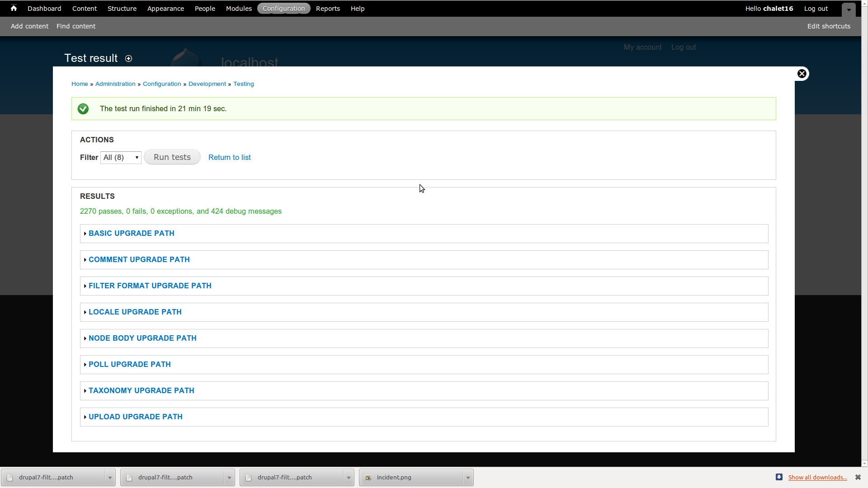
Task: Open the Filter All (8) dropdown
Action: coord(121,157)
